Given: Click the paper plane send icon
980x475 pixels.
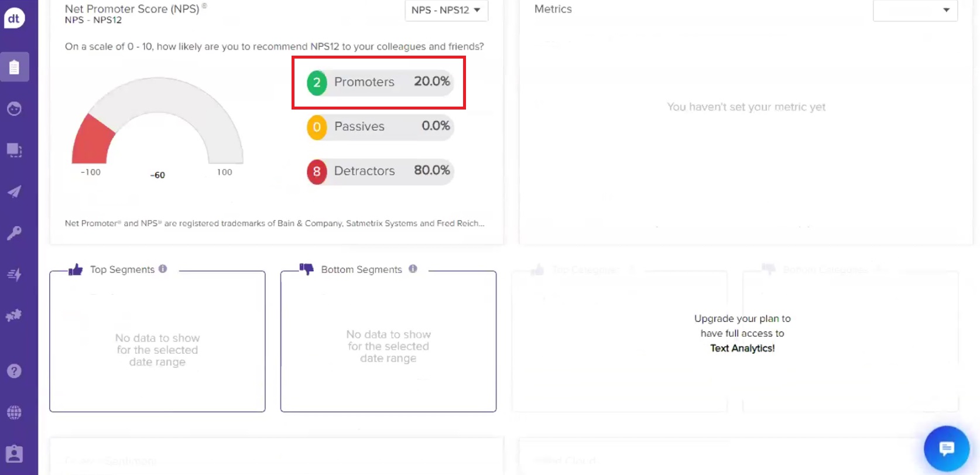Looking at the screenshot, I should click(x=15, y=192).
